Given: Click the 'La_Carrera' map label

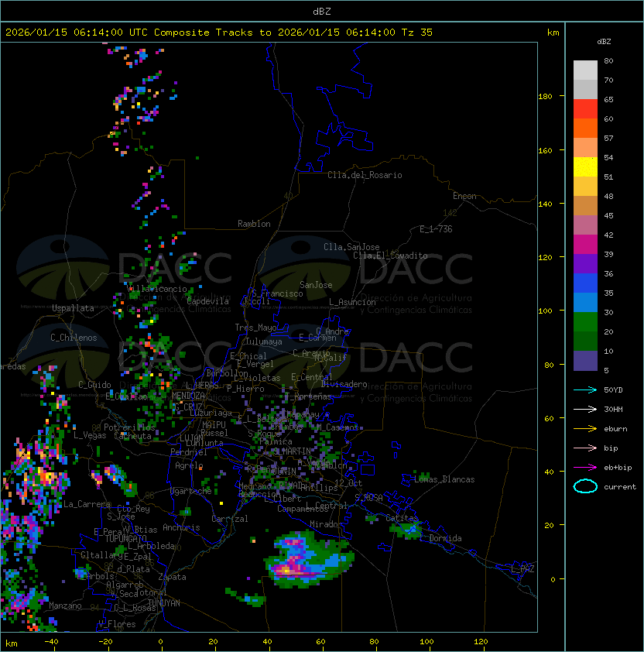Looking at the screenshot, I should click(87, 504).
